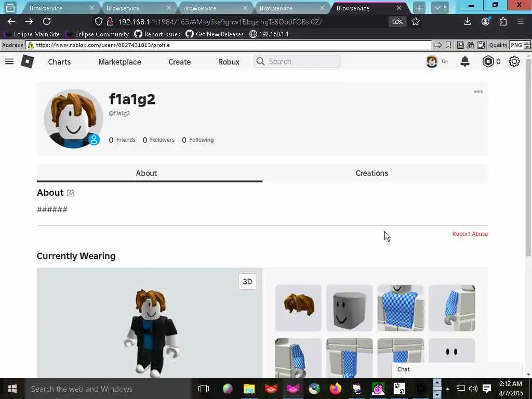This screenshot has height=399, width=532.
Task: Open the Robux balance icon
Action: point(488,61)
